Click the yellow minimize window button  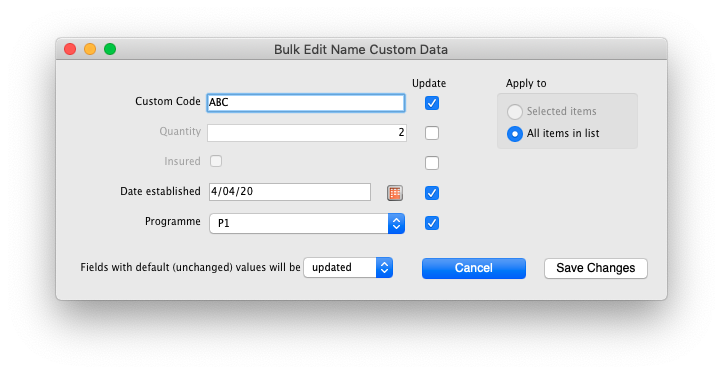pos(90,49)
